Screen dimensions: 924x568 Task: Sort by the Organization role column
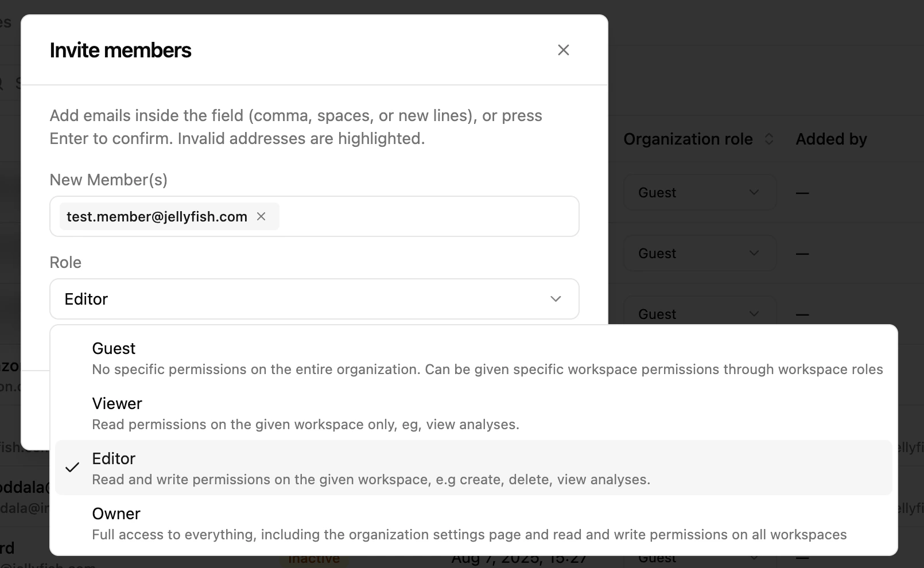click(x=699, y=139)
